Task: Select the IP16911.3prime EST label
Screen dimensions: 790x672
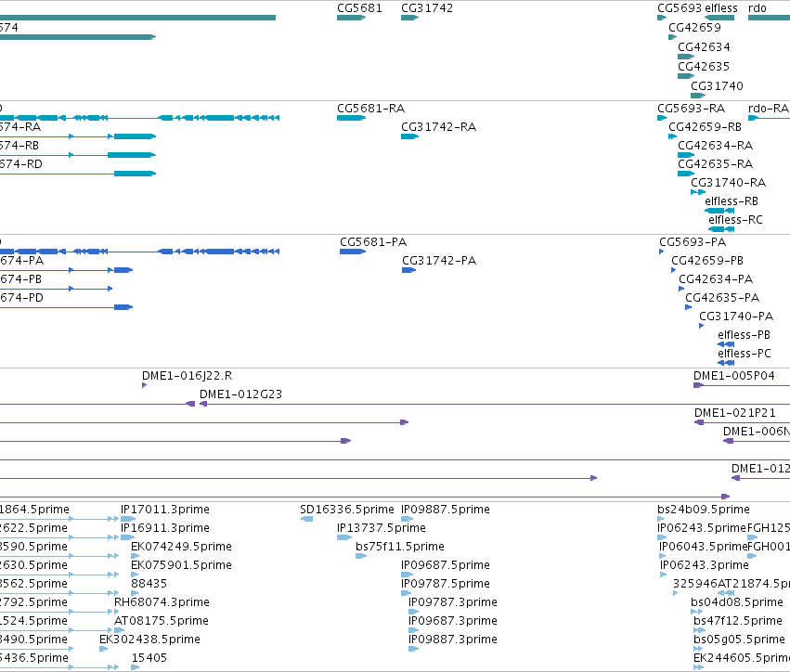Action: click(x=164, y=528)
